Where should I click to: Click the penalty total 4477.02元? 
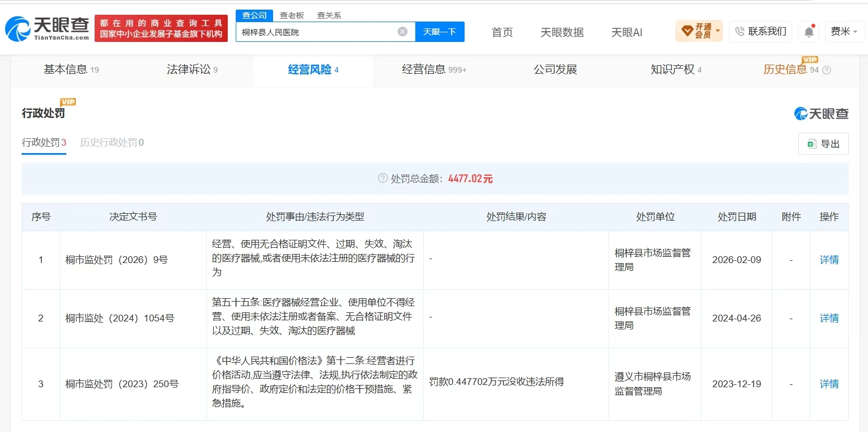pyautogui.click(x=470, y=179)
